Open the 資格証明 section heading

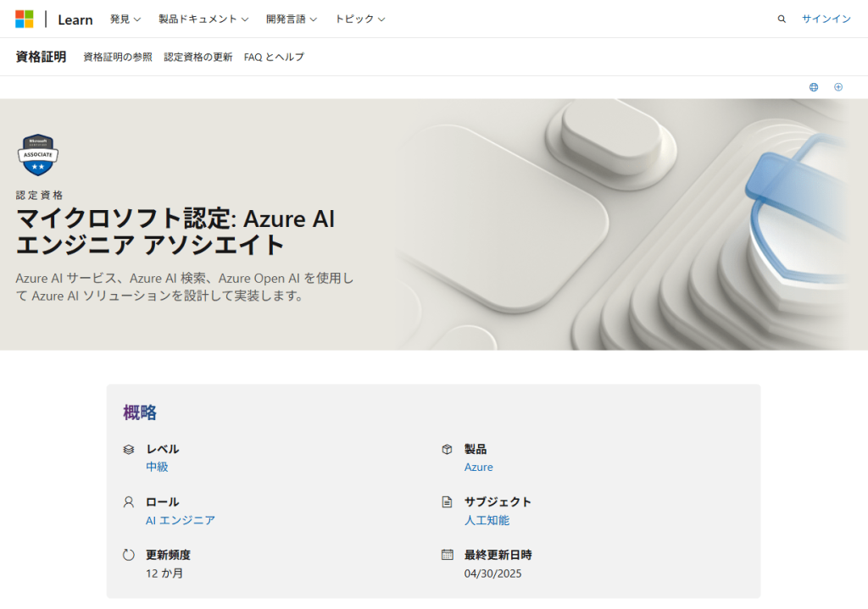[41, 57]
